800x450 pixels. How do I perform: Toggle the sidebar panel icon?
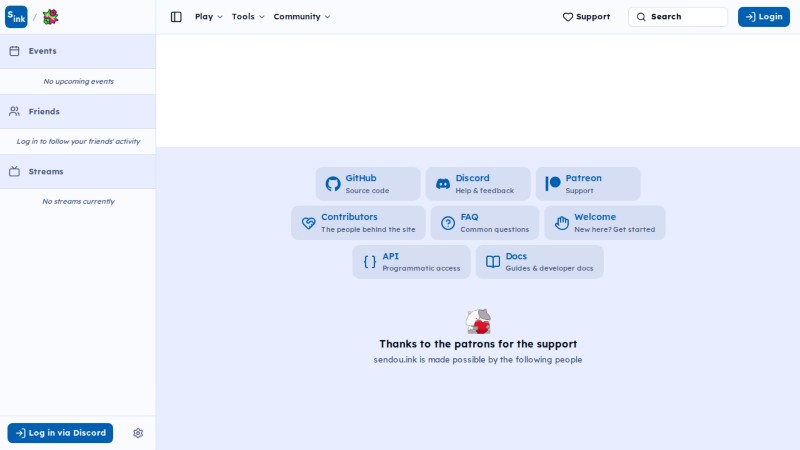click(x=176, y=17)
